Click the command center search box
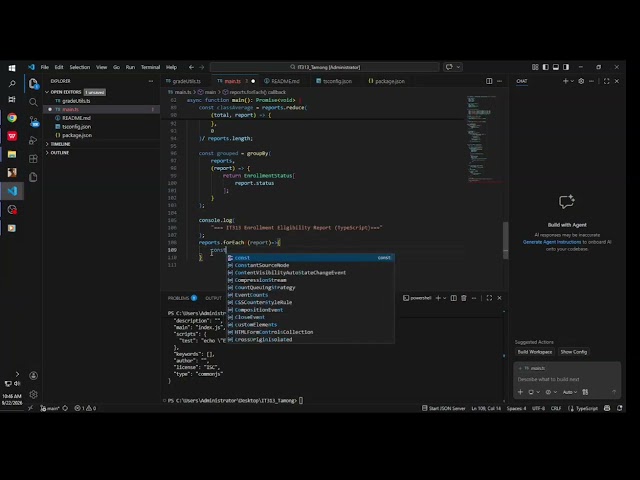The width and height of the screenshot is (640, 480). click(324, 67)
